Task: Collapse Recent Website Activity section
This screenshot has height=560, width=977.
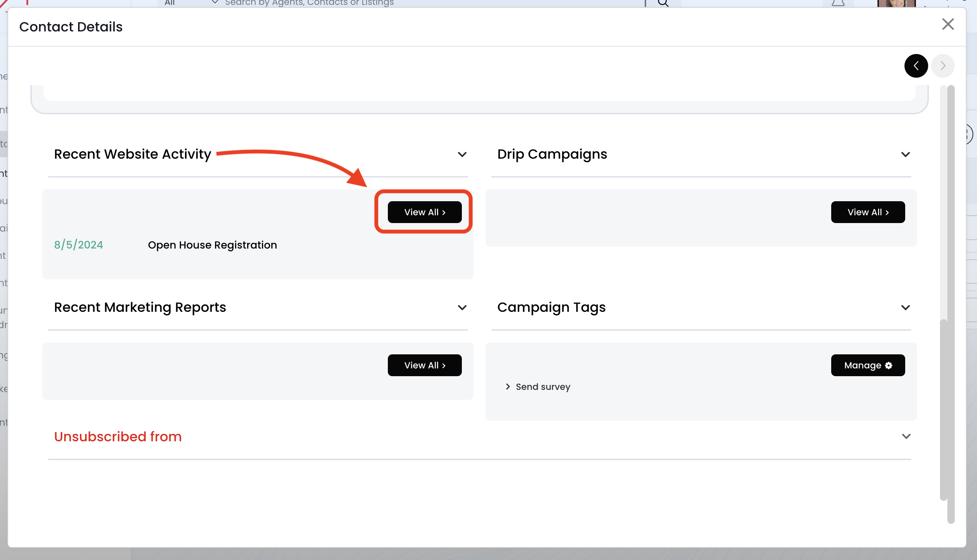Action: tap(462, 155)
